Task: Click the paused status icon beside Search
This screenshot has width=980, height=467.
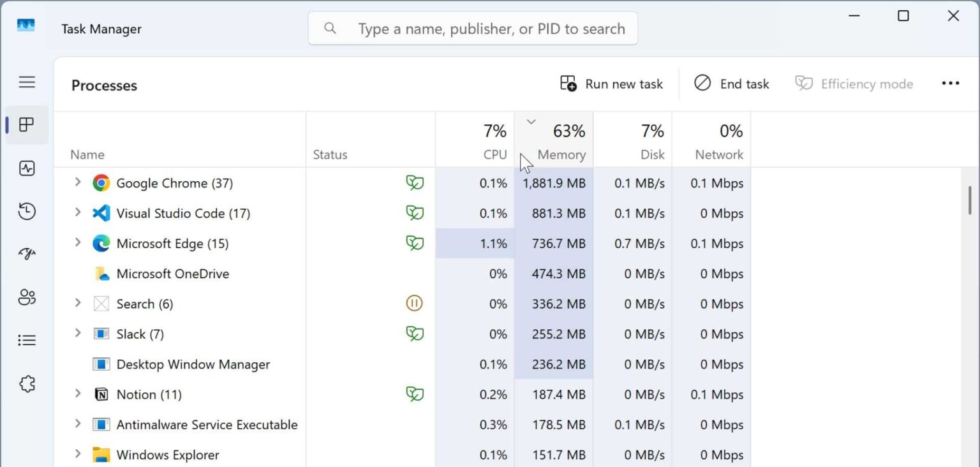Action: point(414,304)
